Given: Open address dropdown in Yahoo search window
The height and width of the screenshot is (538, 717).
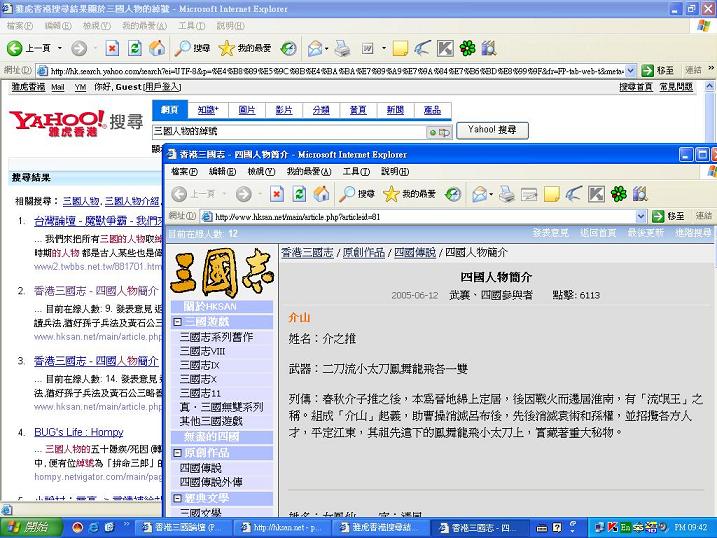Looking at the screenshot, I should click(631, 70).
